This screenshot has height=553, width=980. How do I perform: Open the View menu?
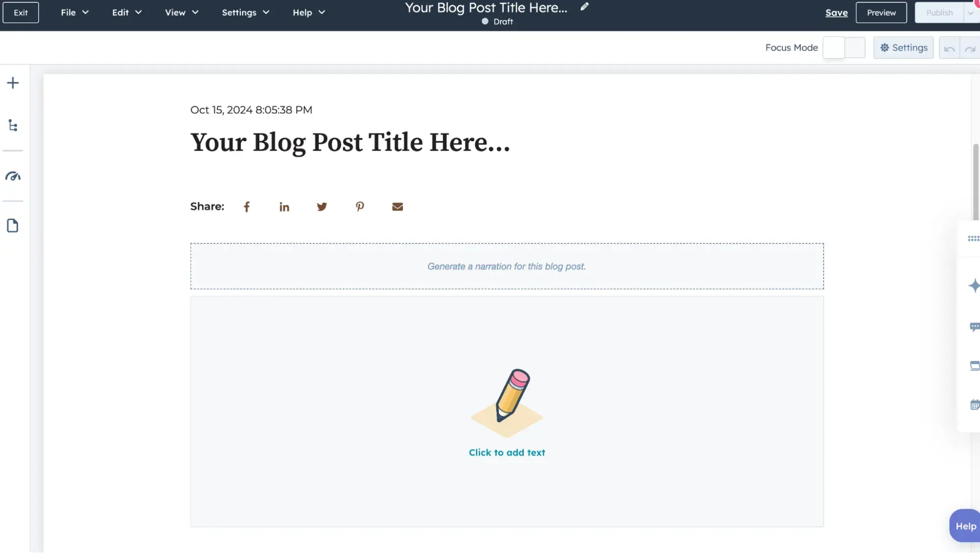(175, 12)
